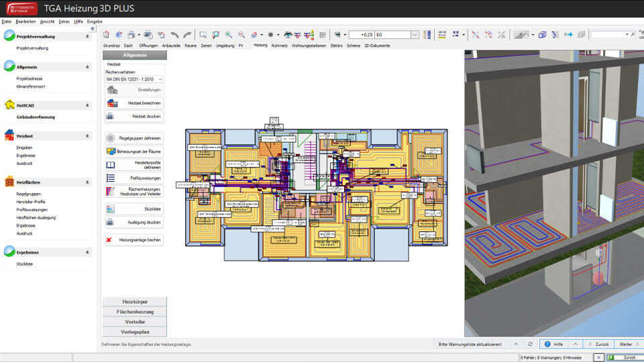Click the 3D box view icon
The image size is (644, 362).
click(543, 34)
